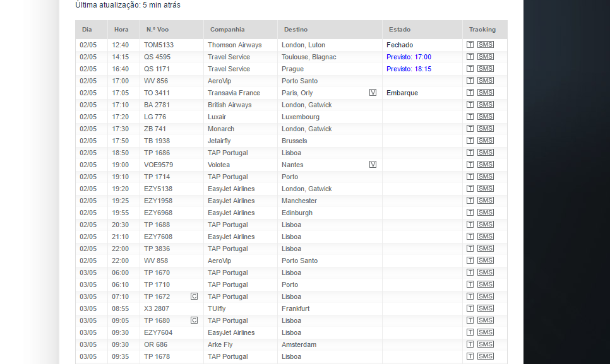Image resolution: width=610 pixels, height=364 pixels.
Task: Track flight TP 1678 with the T icon
Action: (470, 356)
